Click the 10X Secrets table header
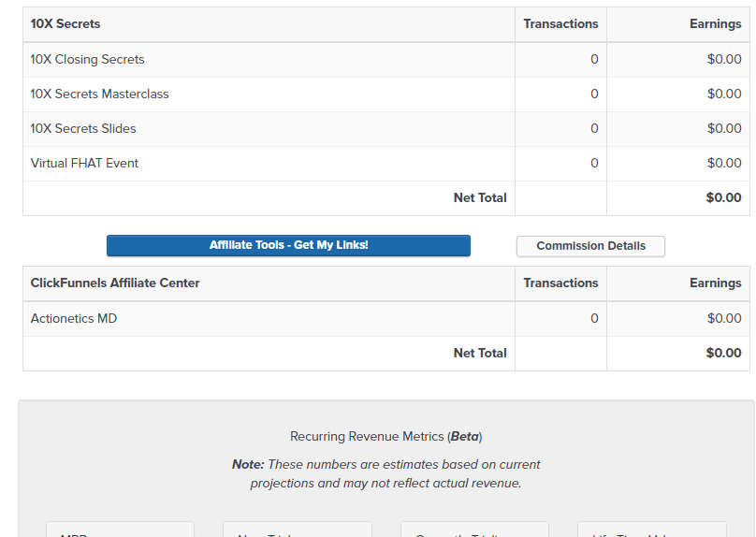The height and width of the screenshot is (537, 756). point(65,24)
